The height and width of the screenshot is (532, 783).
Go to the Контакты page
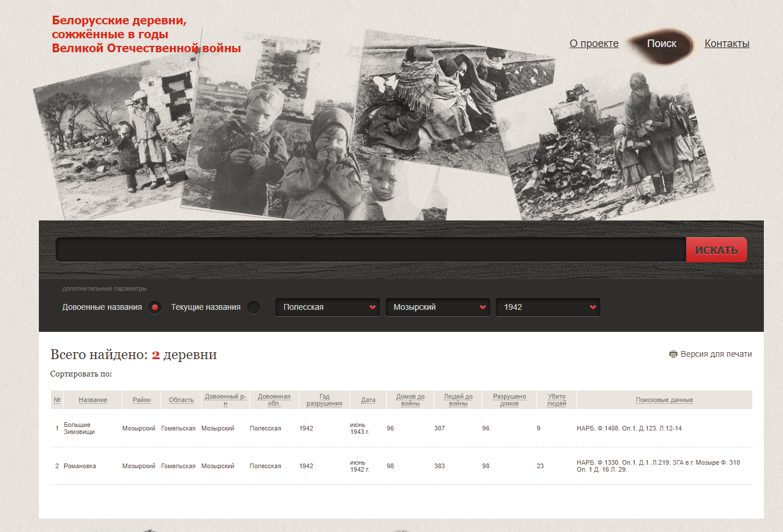click(x=727, y=44)
